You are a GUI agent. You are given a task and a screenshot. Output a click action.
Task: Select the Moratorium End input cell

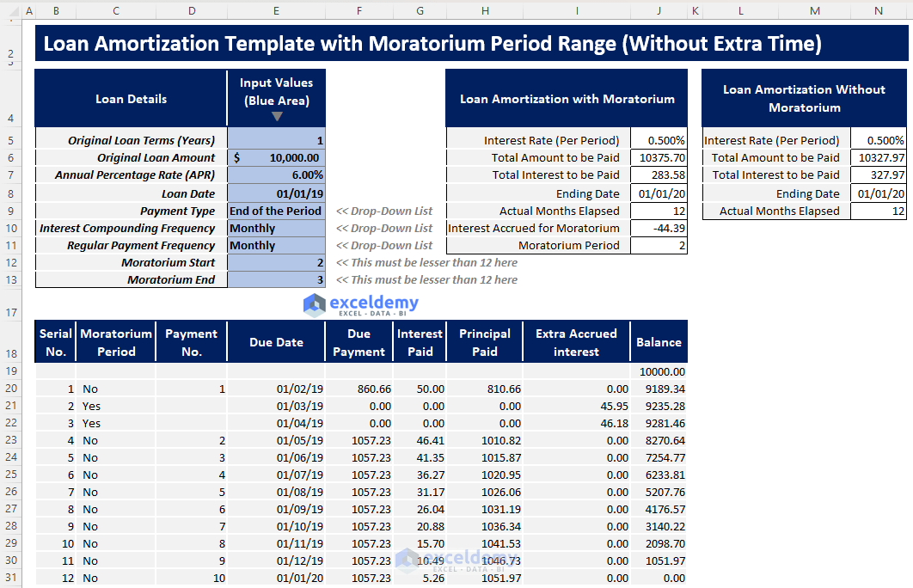click(276, 280)
